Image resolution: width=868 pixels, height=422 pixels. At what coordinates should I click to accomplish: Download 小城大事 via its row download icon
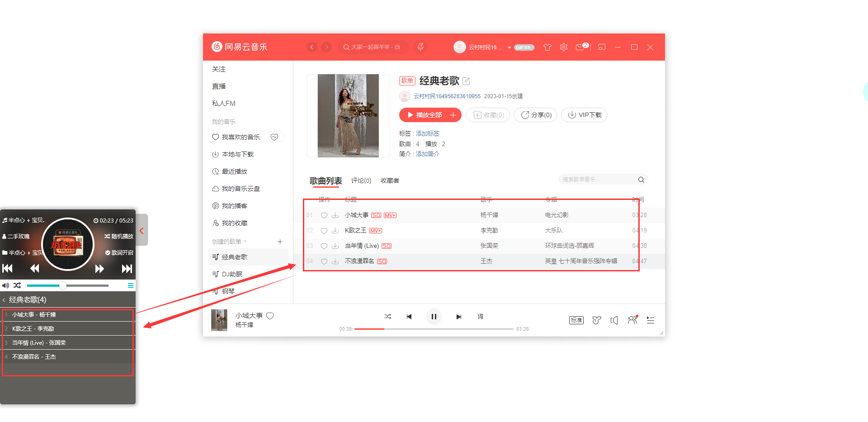click(x=335, y=215)
